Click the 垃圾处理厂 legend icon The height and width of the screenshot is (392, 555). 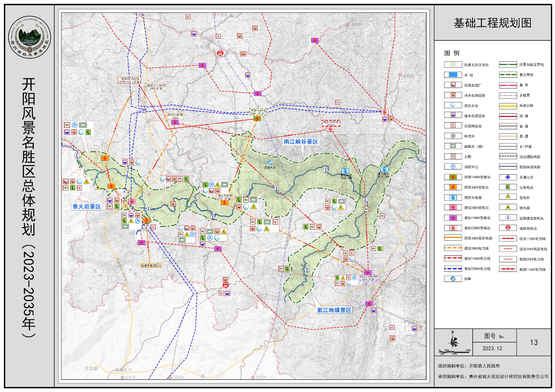[x=453, y=85]
